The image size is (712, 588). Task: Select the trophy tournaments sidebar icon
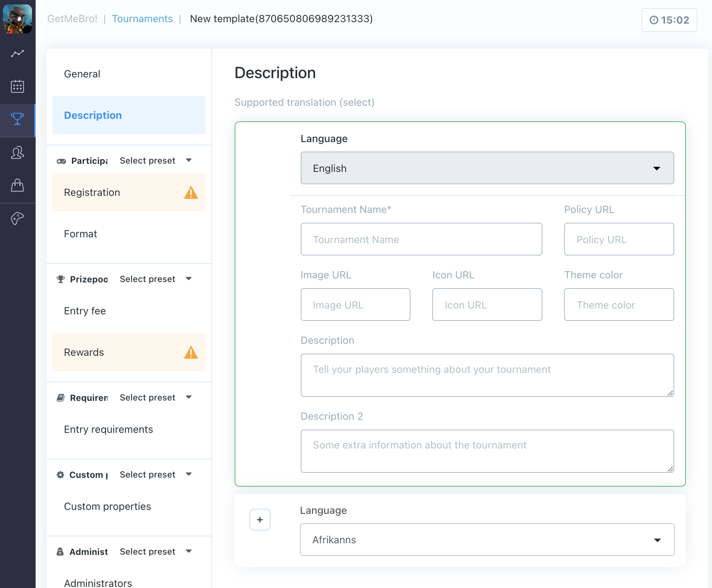(17, 119)
